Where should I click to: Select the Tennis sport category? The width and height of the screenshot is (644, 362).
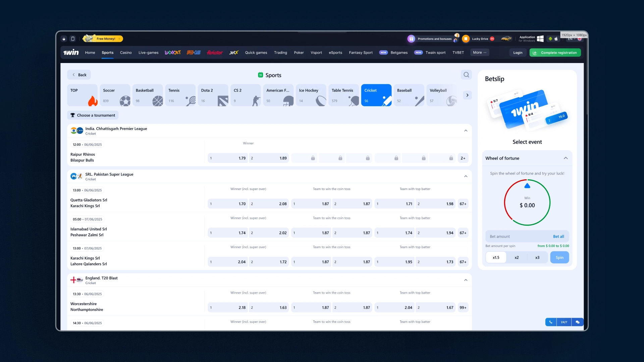180,95
